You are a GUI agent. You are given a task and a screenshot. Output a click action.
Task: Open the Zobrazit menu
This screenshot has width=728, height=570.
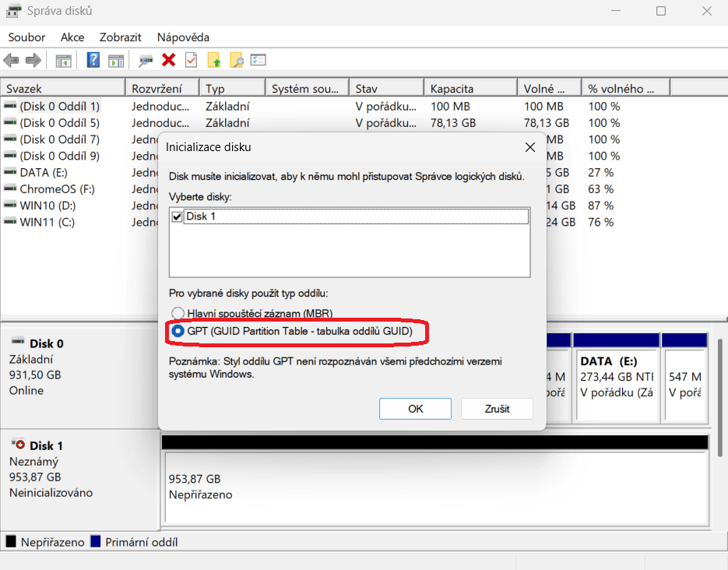coord(121,37)
